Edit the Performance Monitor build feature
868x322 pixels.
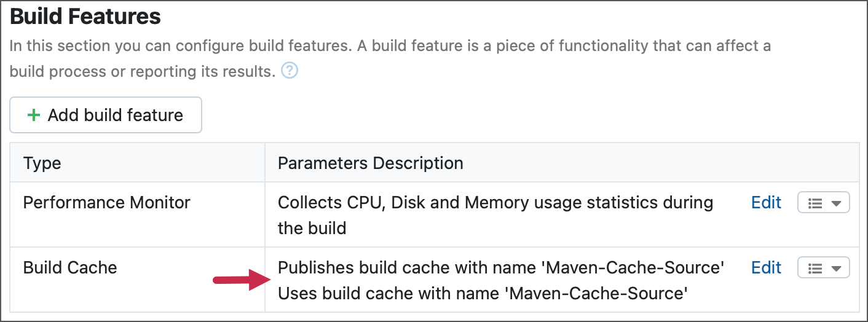click(766, 203)
